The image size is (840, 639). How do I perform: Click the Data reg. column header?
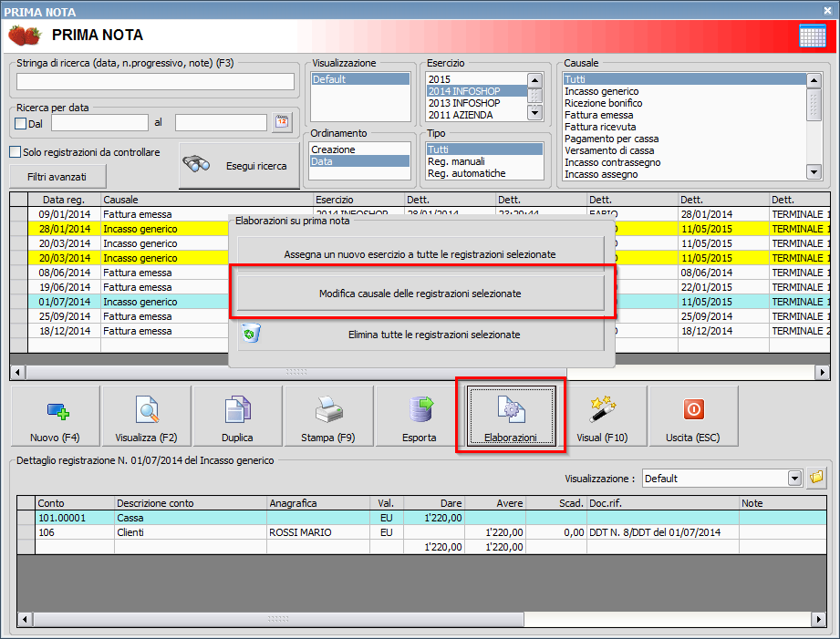64,200
